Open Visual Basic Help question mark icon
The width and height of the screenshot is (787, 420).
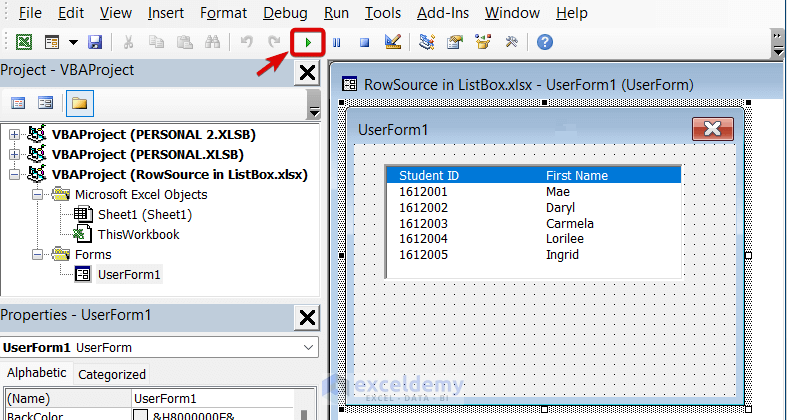coord(545,42)
